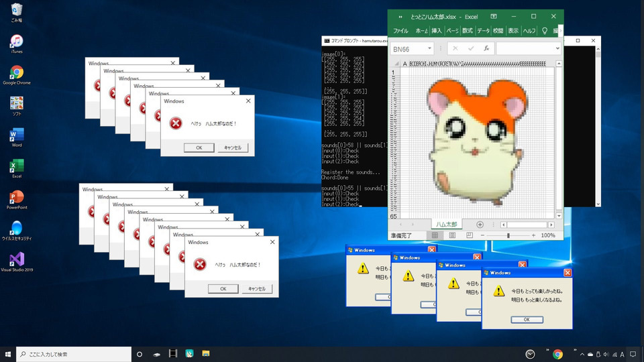Open the iTunes desktop shortcut
The image size is (644, 362).
point(16,44)
